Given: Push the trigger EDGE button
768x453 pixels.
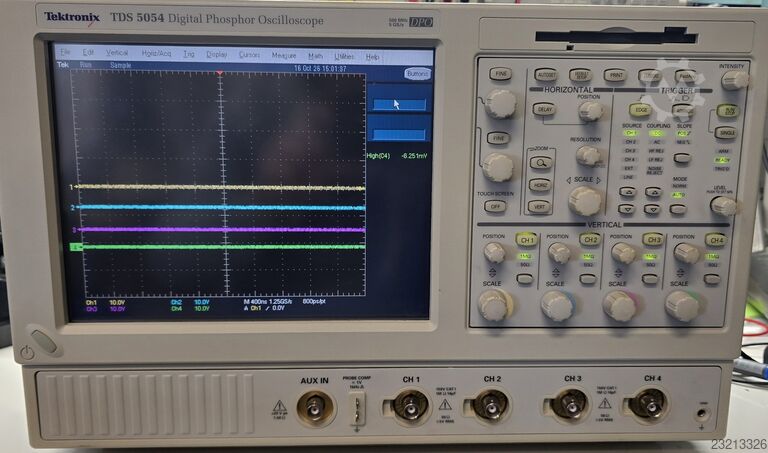Looking at the screenshot, I should coord(641,110).
